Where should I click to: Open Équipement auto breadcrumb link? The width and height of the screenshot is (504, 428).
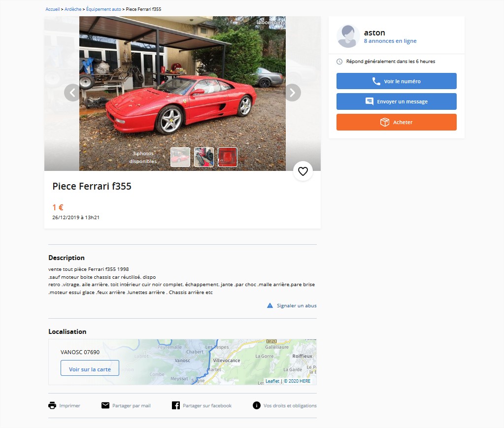103,9
